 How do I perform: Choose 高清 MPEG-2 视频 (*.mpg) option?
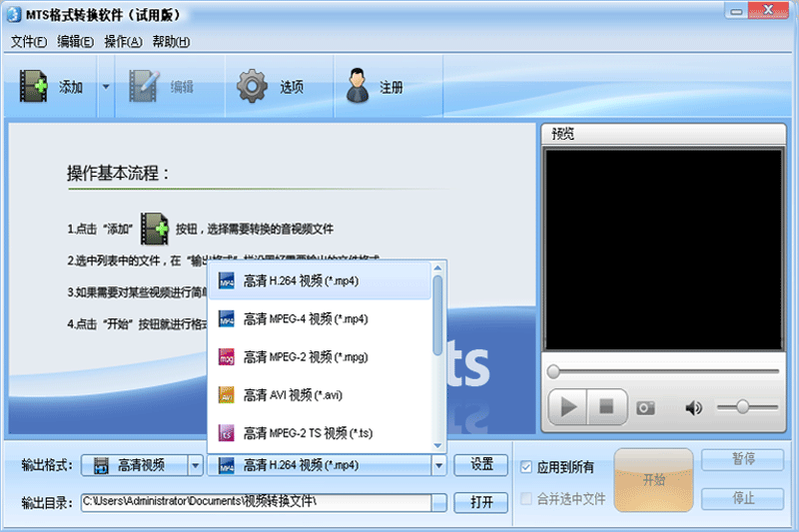[x=320, y=357]
